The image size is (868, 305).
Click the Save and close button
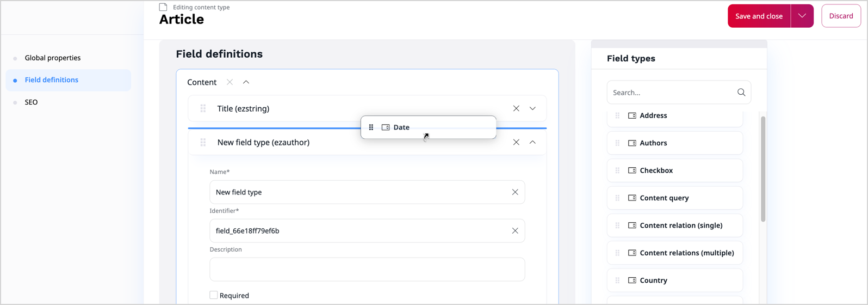point(759,16)
